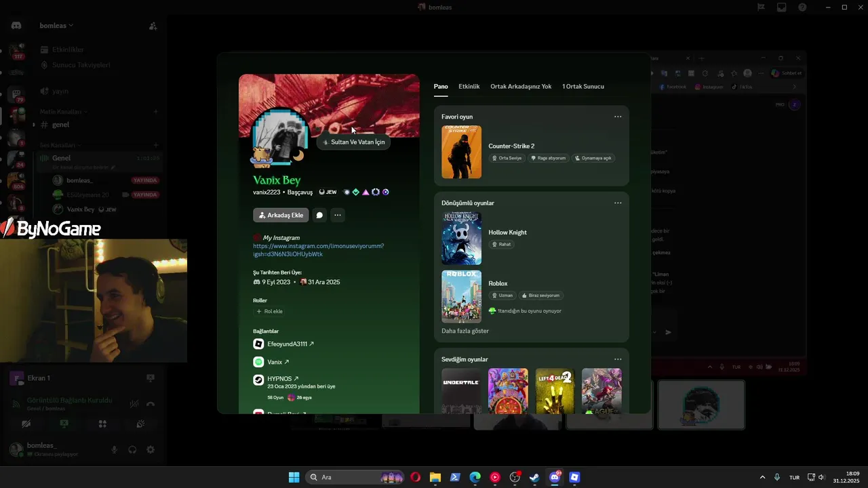868x488 pixels.
Task: Click the Uzman tag under Roblox
Action: [x=502, y=296]
